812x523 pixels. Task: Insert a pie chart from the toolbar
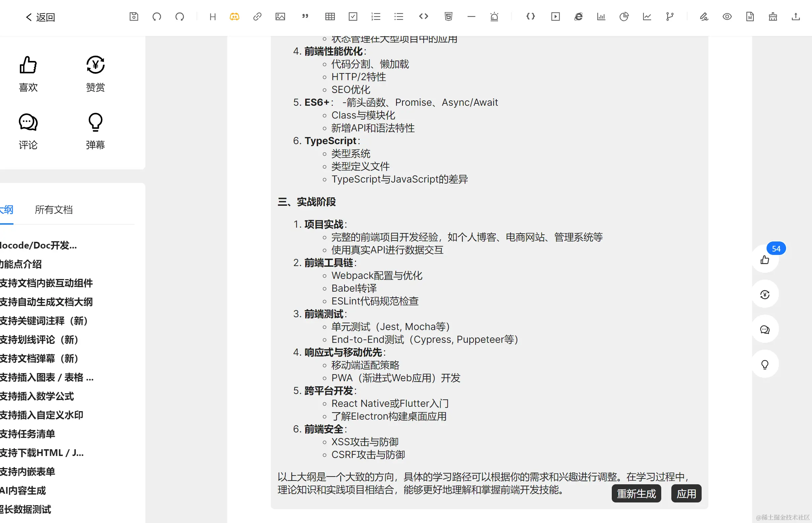click(x=624, y=16)
